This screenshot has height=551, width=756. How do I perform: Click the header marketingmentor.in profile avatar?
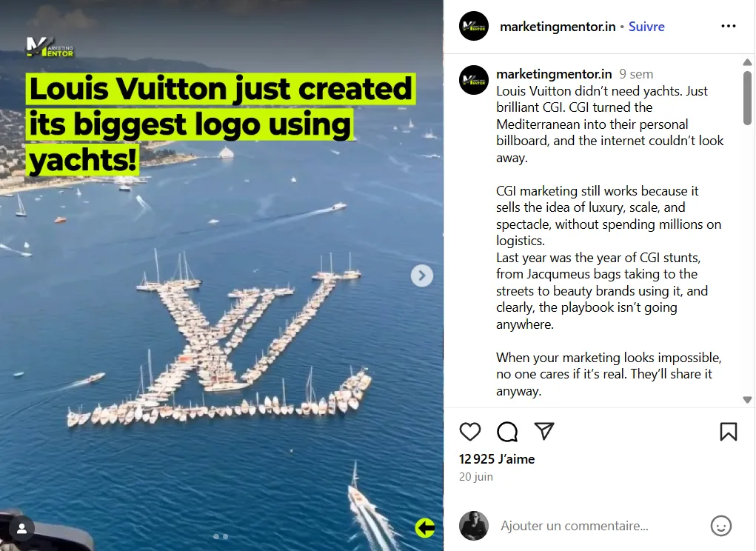[x=473, y=26]
